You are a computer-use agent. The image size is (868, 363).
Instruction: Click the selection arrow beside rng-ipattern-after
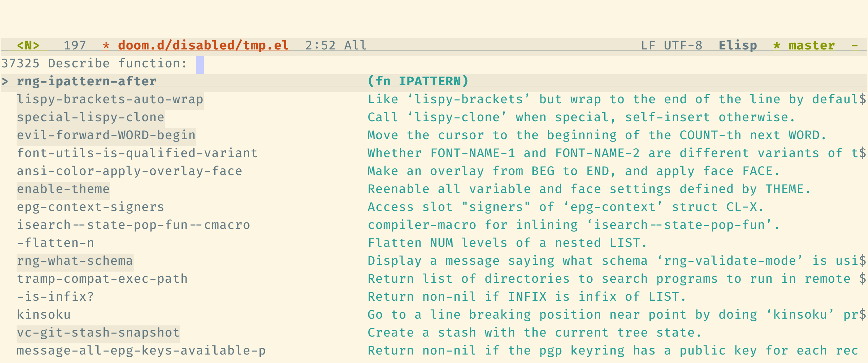point(5,81)
